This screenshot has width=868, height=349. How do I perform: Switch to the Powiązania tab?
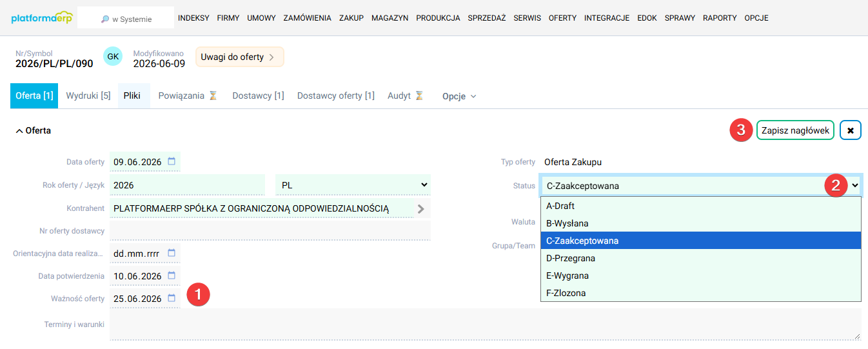tap(188, 95)
